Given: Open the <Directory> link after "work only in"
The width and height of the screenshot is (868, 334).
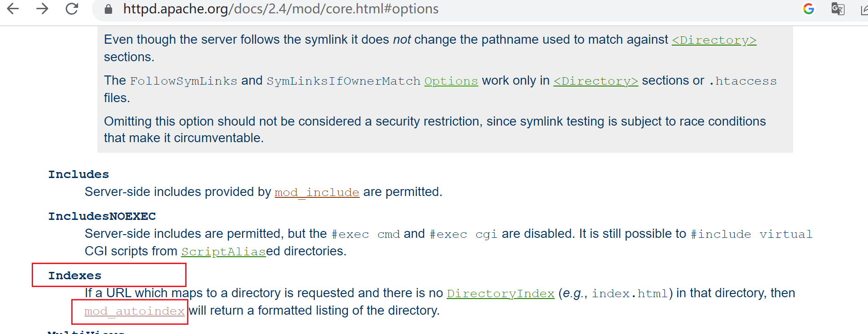Looking at the screenshot, I should (x=596, y=81).
